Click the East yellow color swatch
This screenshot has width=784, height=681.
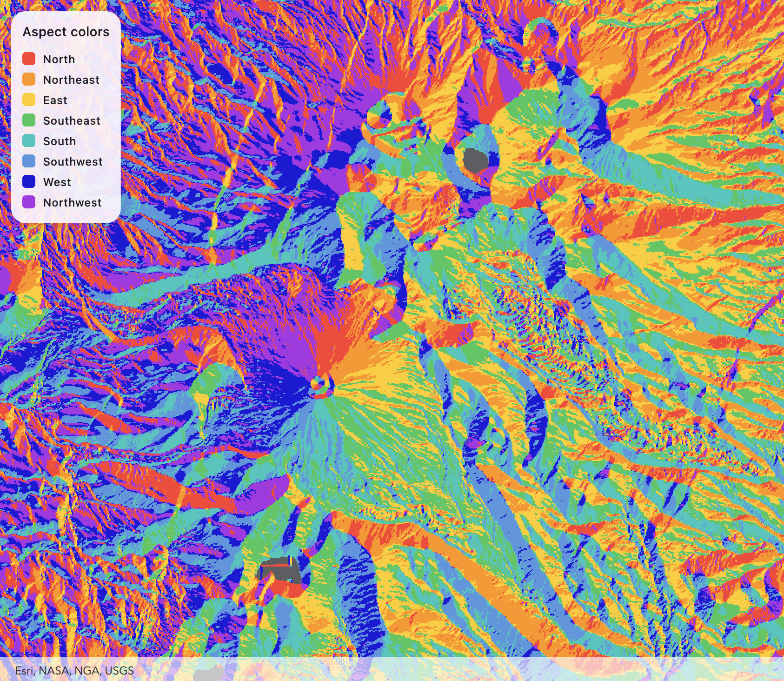29,100
